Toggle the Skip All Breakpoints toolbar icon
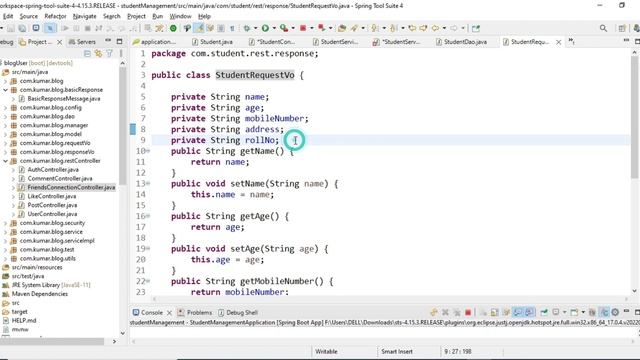The height and width of the screenshot is (360, 640). (x=50, y=28)
